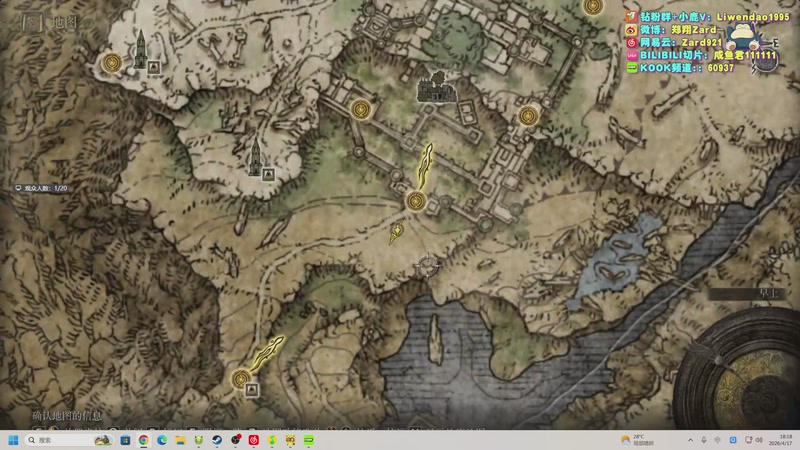Select the tower icon in central-left snowy patch

[255, 158]
